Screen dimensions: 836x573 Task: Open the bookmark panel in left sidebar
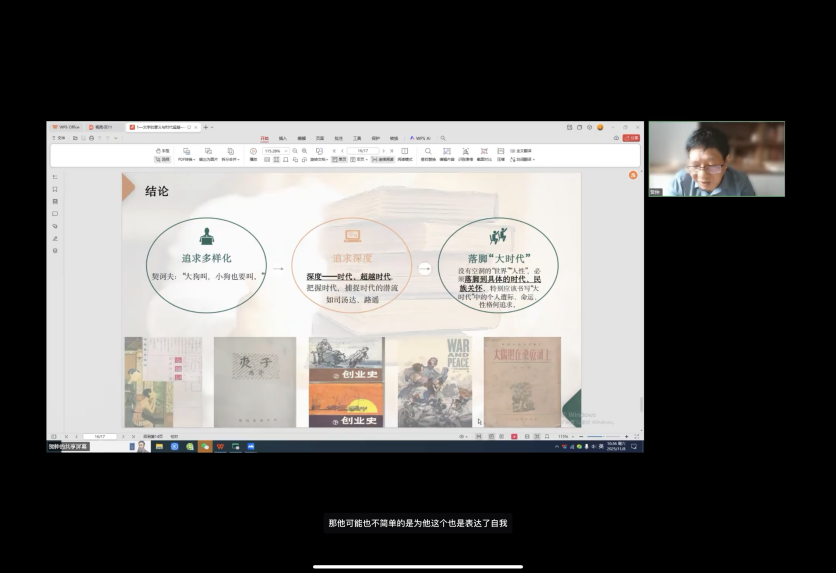point(55,189)
